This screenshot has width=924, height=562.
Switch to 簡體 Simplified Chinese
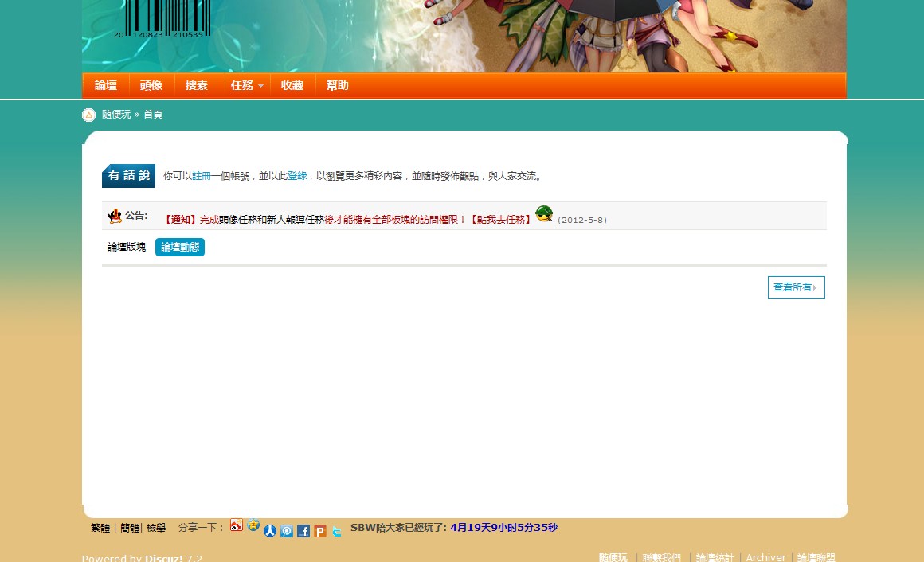(x=130, y=528)
